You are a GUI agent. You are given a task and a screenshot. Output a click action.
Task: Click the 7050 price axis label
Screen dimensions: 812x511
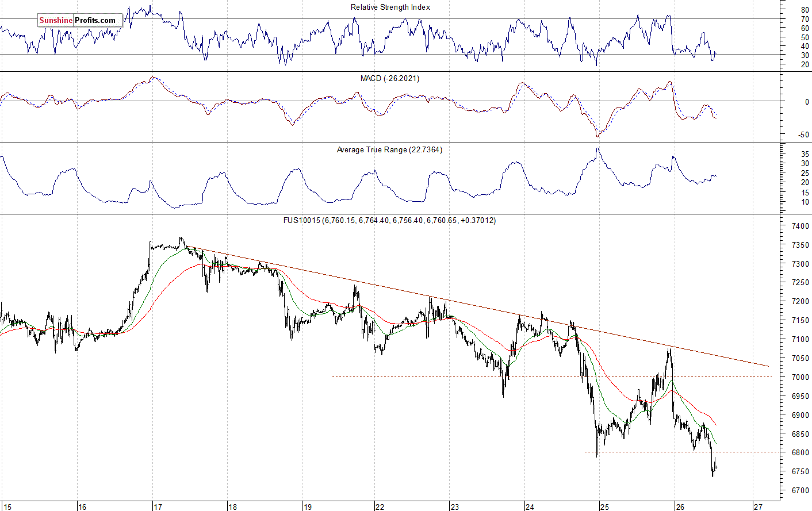(800, 359)
